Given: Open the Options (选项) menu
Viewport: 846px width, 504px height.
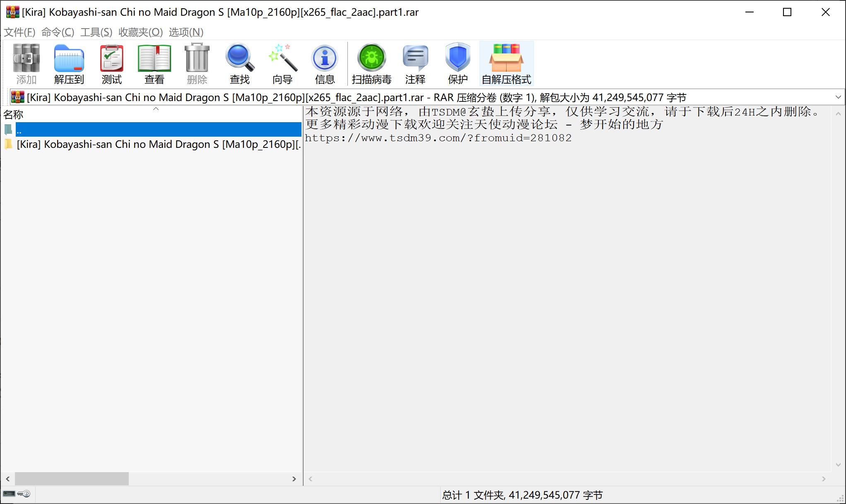Looking at the screenshot, I should click(186, 32).
